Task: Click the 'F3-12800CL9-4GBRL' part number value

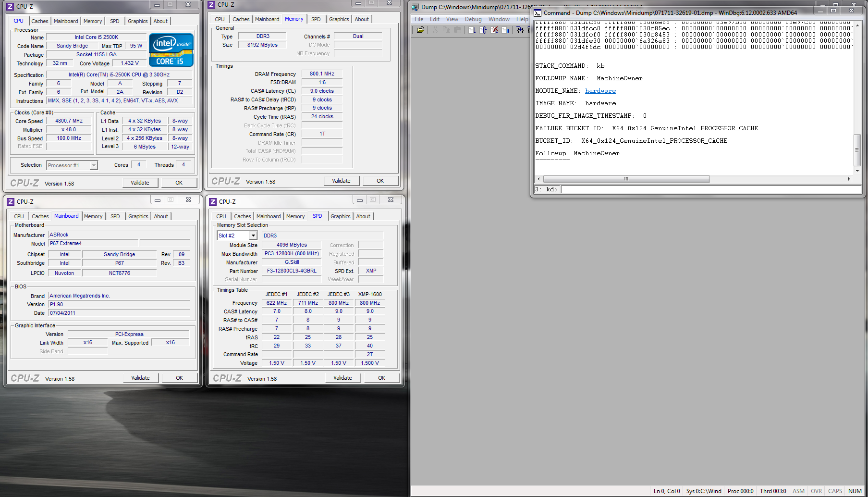Action: tap(292, 271)
